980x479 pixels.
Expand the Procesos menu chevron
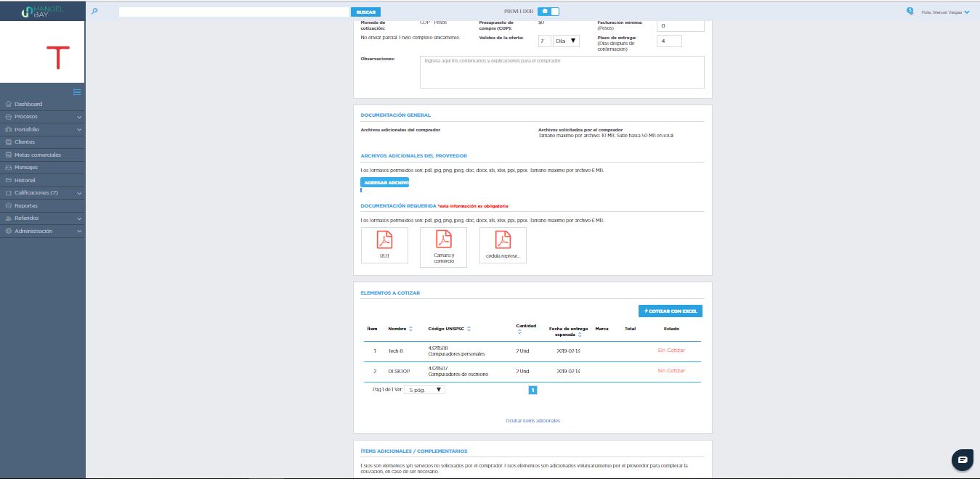[79, 117]
